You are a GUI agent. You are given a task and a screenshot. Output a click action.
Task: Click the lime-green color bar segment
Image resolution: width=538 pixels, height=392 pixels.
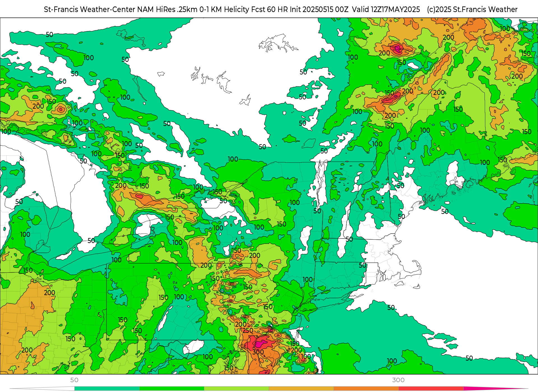(236, 389)
